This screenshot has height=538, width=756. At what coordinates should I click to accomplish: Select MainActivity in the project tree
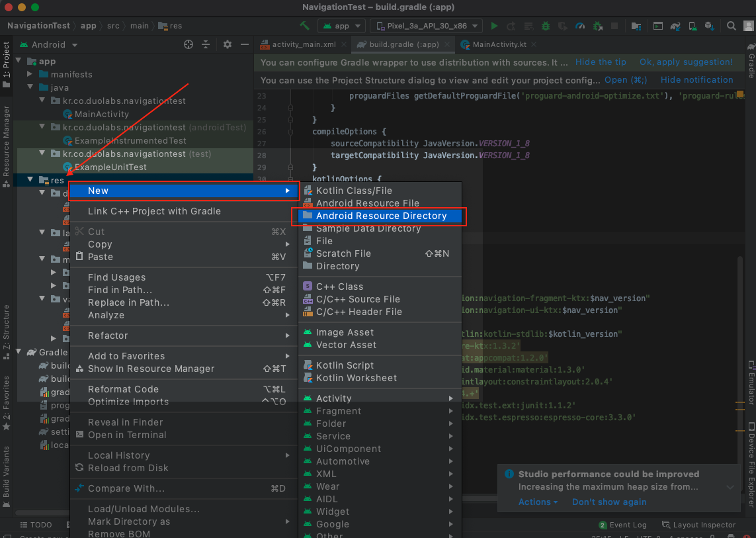pyautogui.click(x=101, y=114)
